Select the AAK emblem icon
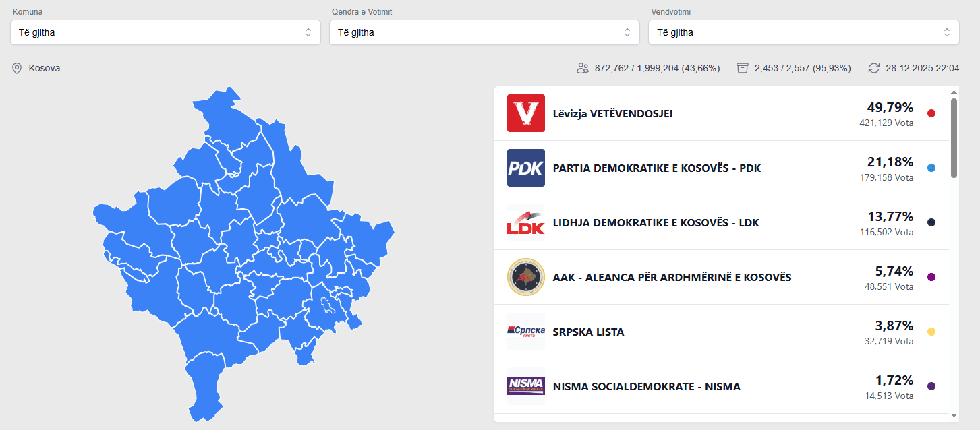The image size is (980, 430). click(x=525, y=277)
